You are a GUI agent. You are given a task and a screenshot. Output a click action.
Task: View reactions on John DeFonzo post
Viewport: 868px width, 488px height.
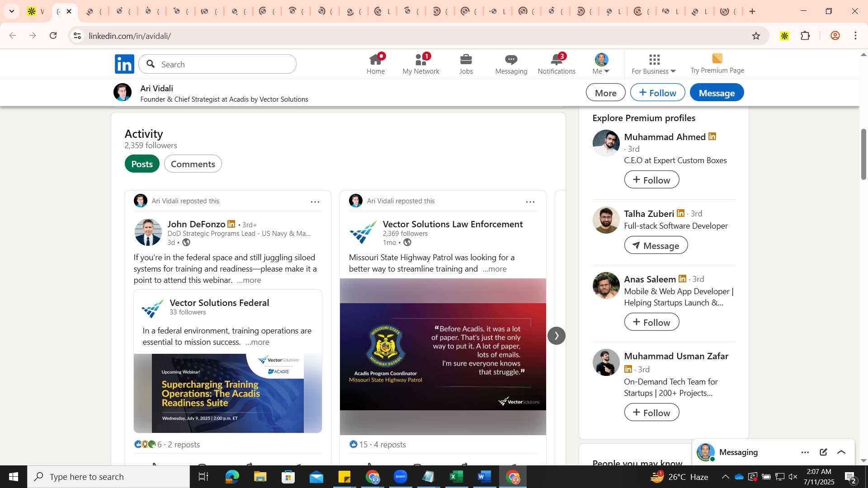(x=147, y=445)
